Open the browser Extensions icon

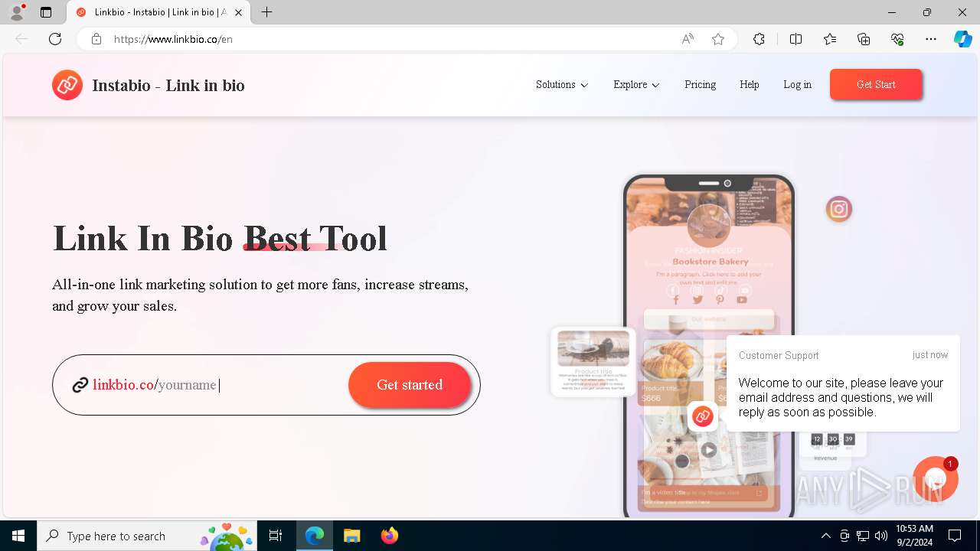point(759,39)
